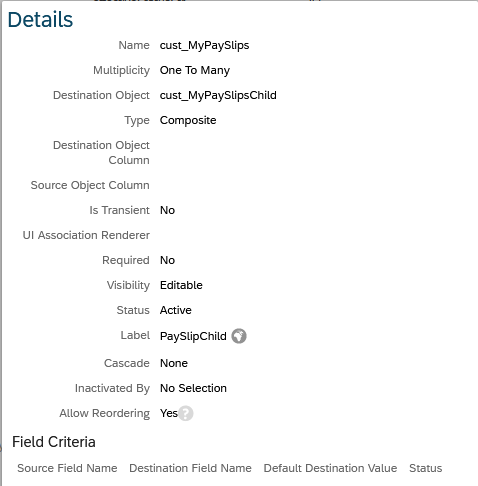Click the Inactivated By No Selection value
The image size is (478, 486).
coord(193,388)
